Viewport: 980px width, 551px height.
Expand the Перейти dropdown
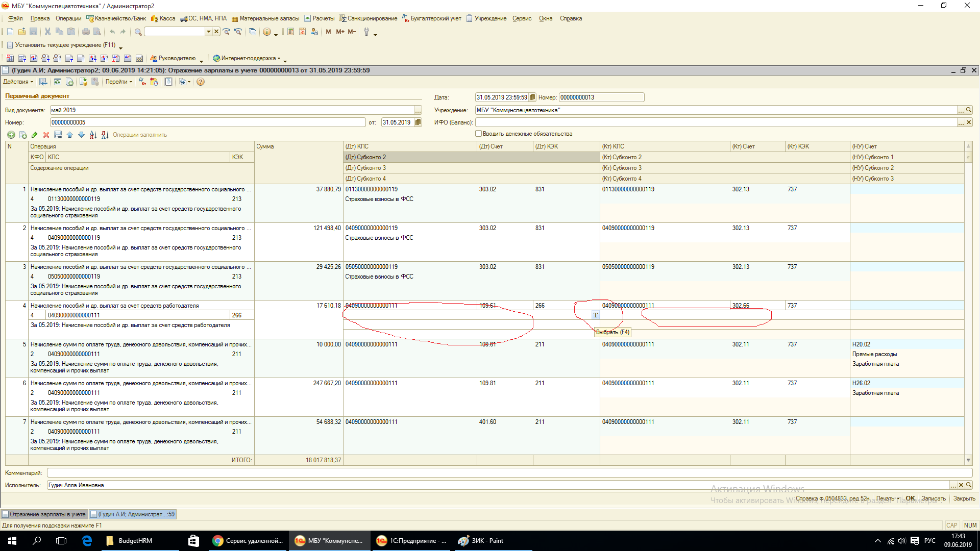pyautogui.click(x=118, y=82)
